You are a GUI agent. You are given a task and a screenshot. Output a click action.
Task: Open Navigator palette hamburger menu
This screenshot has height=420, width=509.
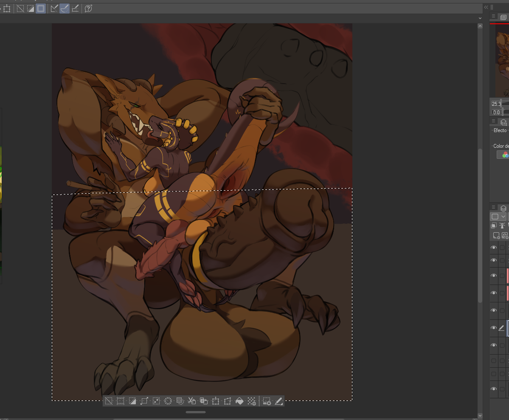[x=493, y=16]
